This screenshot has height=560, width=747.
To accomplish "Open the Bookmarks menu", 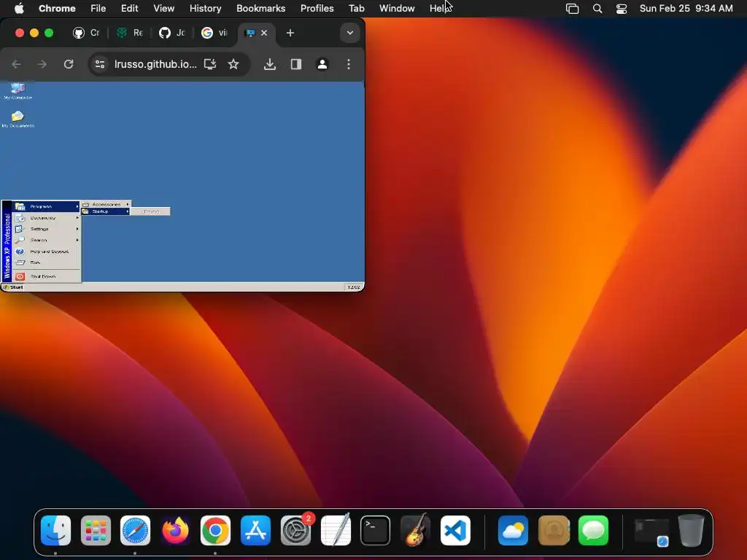I will coord(260,8).
